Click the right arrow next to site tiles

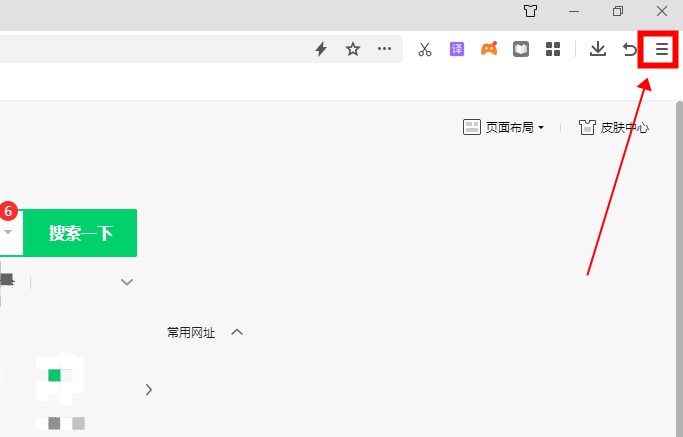tap(149, 390)
